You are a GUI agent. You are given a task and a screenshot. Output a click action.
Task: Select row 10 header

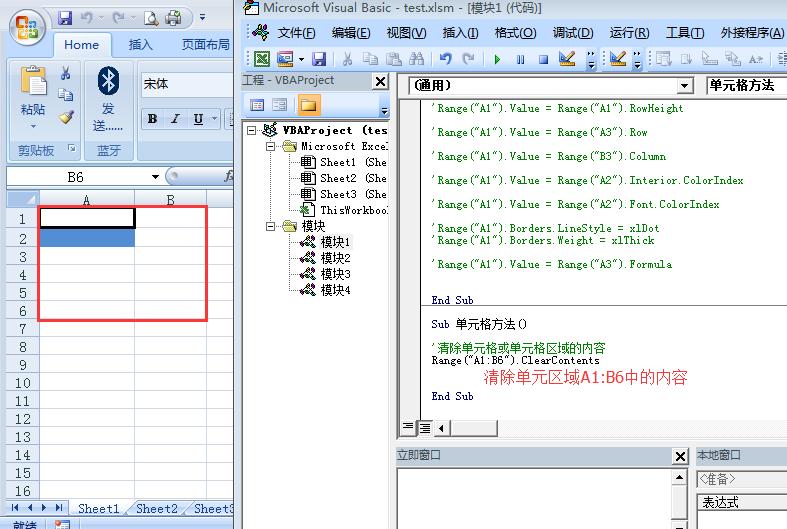(x=23, y=383)
